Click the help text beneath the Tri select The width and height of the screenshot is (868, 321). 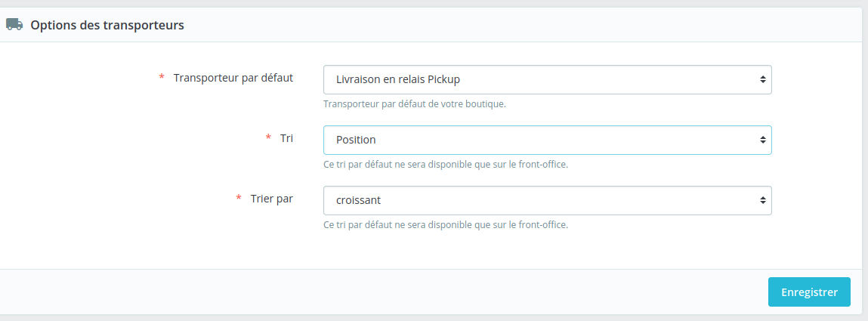[446, 165]
